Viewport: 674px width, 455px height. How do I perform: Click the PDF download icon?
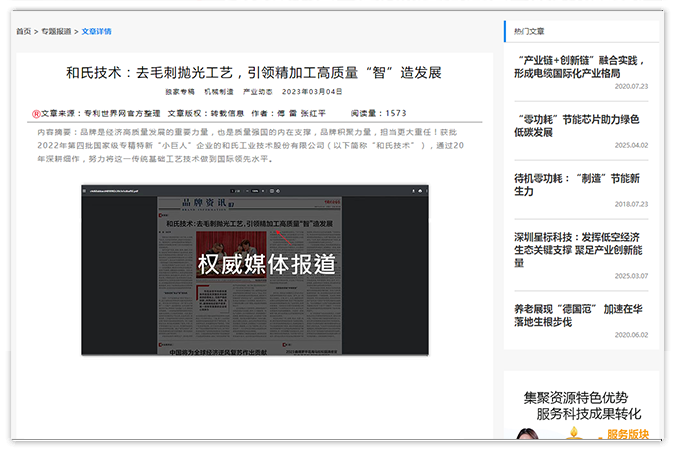413,191
